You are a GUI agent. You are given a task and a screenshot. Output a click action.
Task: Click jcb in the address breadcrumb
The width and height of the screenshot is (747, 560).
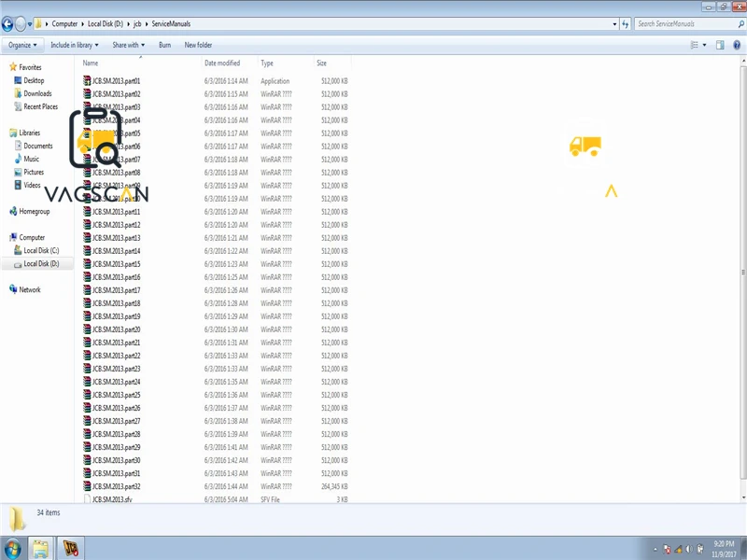[x=137, y=24]
